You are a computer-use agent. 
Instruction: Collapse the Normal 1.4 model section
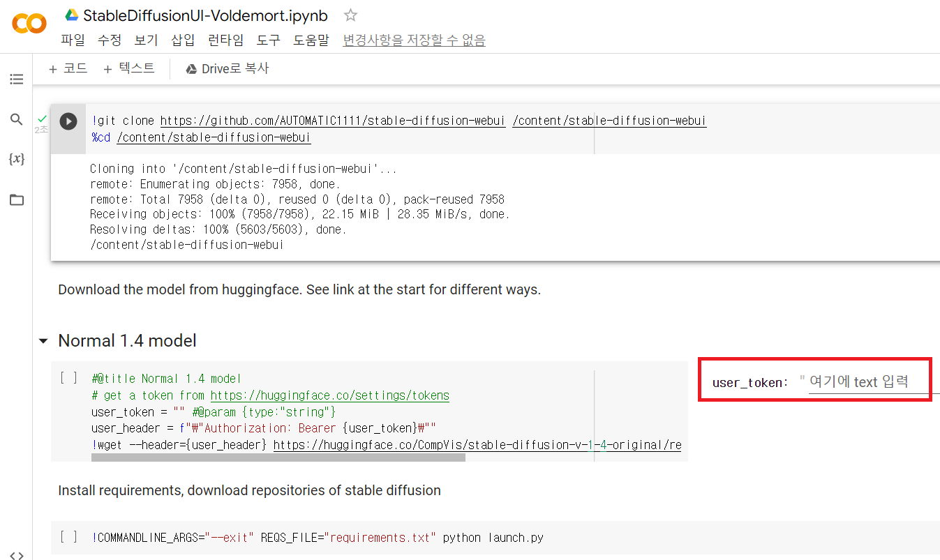pyautogui.click(x=44, y=341)
